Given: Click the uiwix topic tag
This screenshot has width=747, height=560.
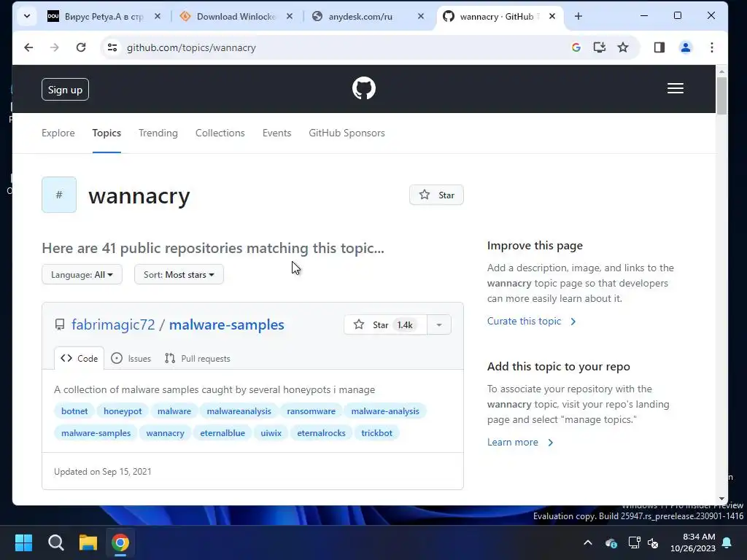Looking at the screenshot, I should pyautogui.click(x=271, y=433).
